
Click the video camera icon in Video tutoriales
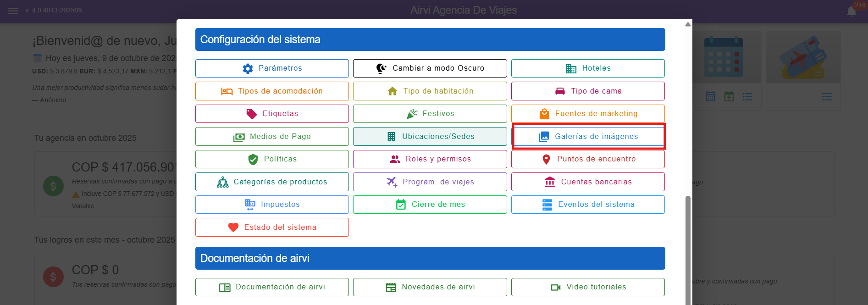coord(556,287)
